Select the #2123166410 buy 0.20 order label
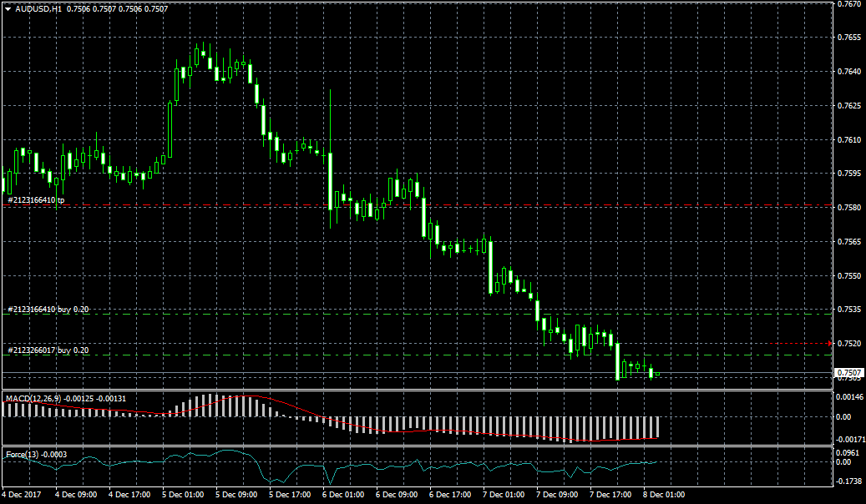Image resolution: width=866 pixels, height=504 pixels. [48, 310]
